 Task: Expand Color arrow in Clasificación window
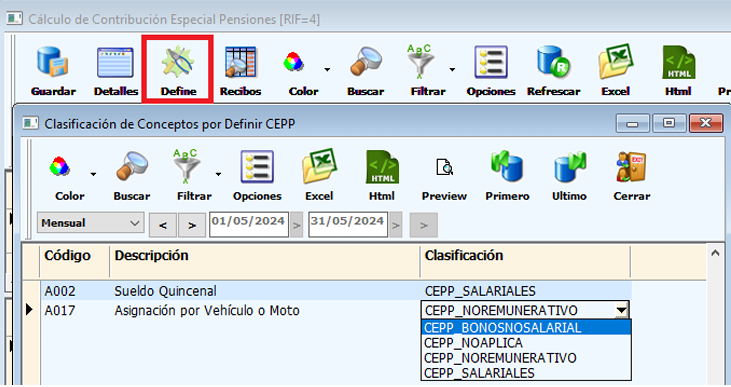coord(93,174)
